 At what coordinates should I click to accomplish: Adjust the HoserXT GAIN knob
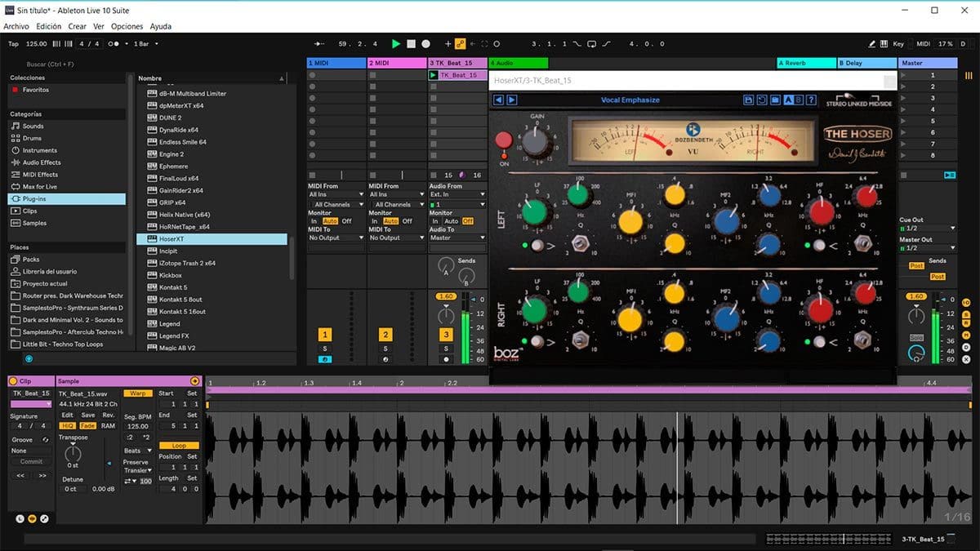point(536,144)
